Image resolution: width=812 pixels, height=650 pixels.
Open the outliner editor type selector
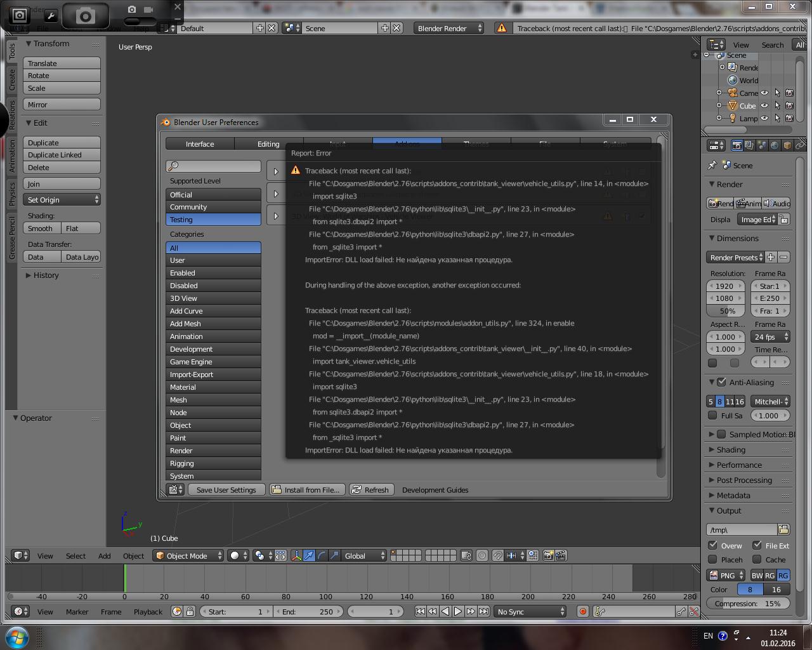(x=716, y=44)
